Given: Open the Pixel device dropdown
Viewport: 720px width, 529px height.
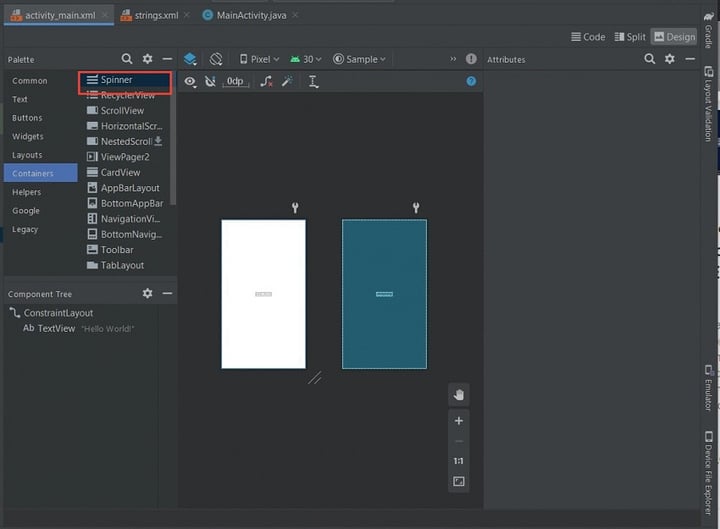Looking at the screenshot, I should pyautogui.click(x=260, y=59).
